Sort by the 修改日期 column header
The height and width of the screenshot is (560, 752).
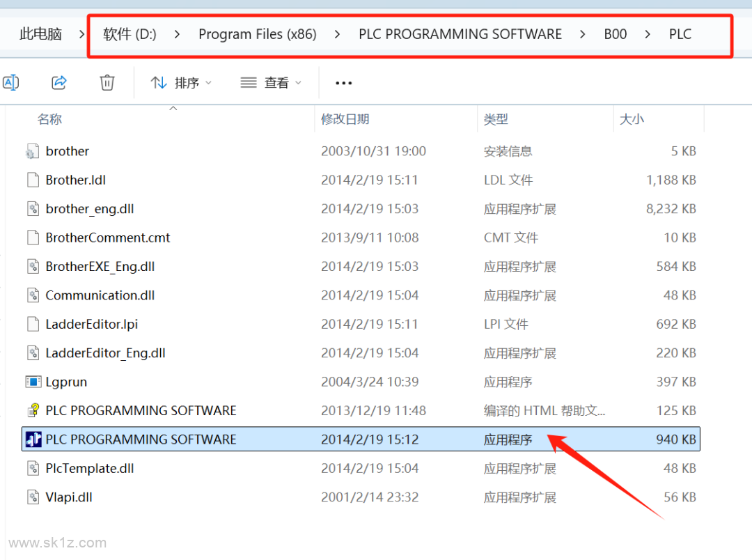coord(345,119)
